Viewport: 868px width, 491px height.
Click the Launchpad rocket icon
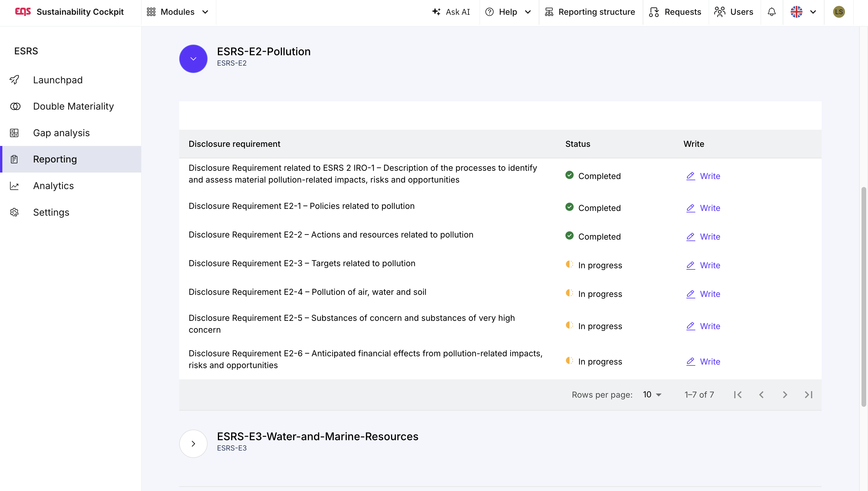(14, 80)
